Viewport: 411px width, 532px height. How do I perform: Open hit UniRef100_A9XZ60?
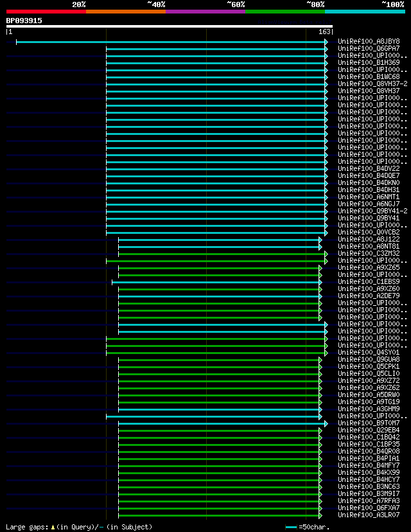pos(369,289)
